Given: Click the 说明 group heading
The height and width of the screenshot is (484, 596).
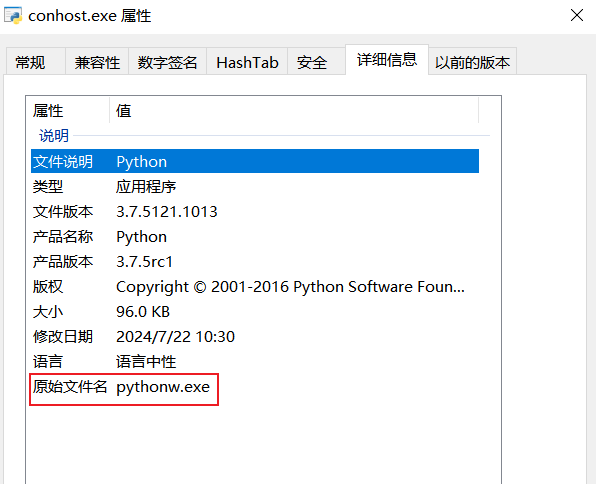Looking at the screenshot, I should pyautogui.click(x=54, y=135).
